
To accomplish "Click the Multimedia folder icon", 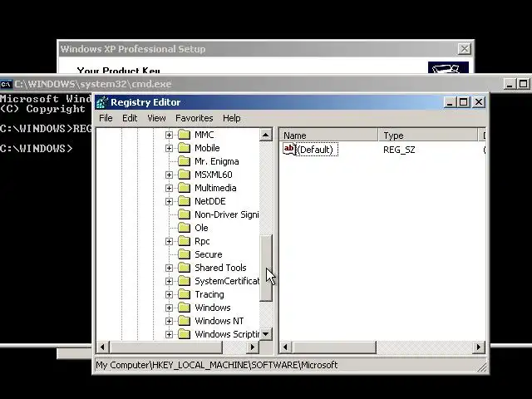I will (185, 188).
